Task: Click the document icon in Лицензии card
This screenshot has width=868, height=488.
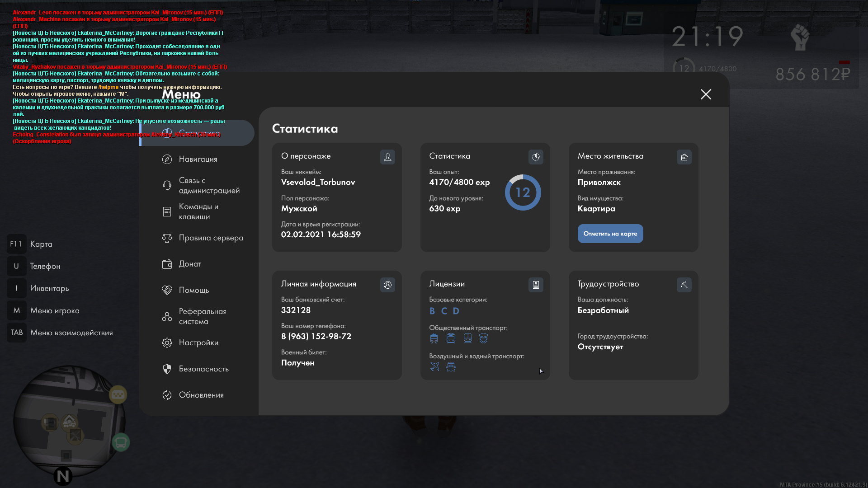Action: 536,285
